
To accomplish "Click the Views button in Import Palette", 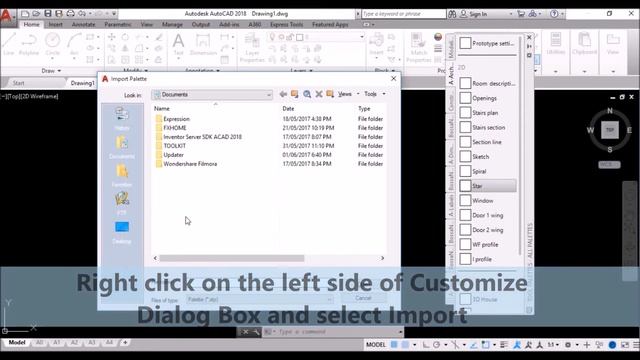I will tap(344, 94).
